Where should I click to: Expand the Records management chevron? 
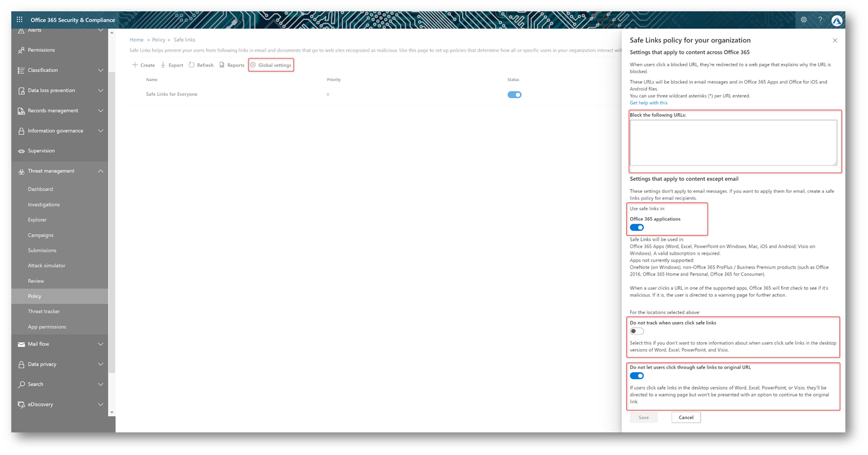tap(101, 111)
